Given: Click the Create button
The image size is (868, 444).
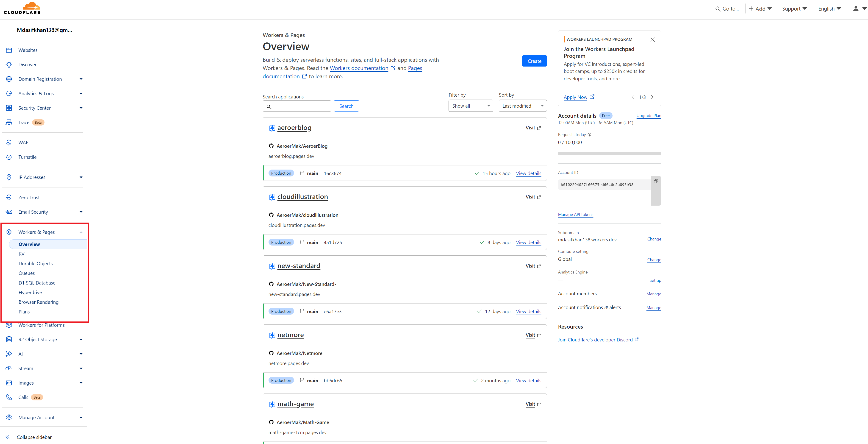Looking at the screenshot, I should pos(534,61).
